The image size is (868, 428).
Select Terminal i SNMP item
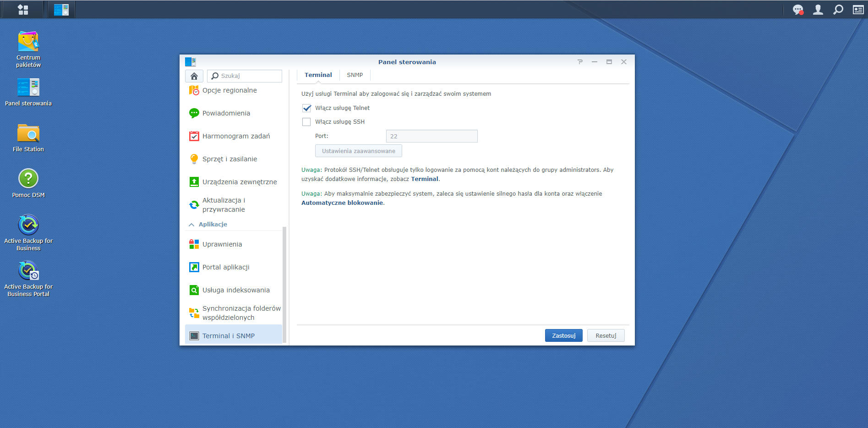[x=234, y=336]
